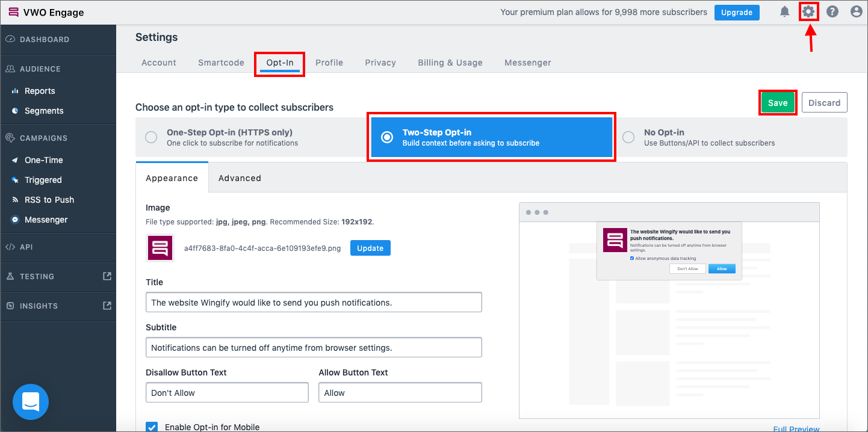
Task: Switch to the Advanced tab
Action: pyautogui.click(x=240, y=178)
